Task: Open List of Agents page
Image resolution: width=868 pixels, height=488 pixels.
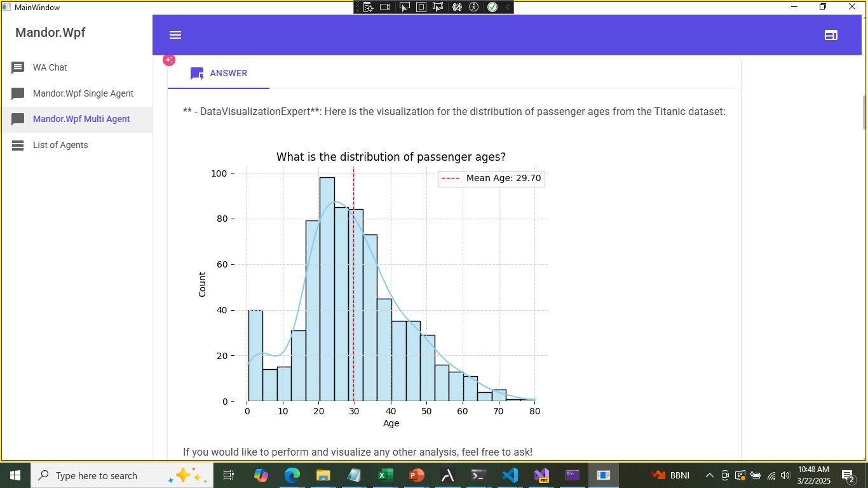Action: (60, 145)
